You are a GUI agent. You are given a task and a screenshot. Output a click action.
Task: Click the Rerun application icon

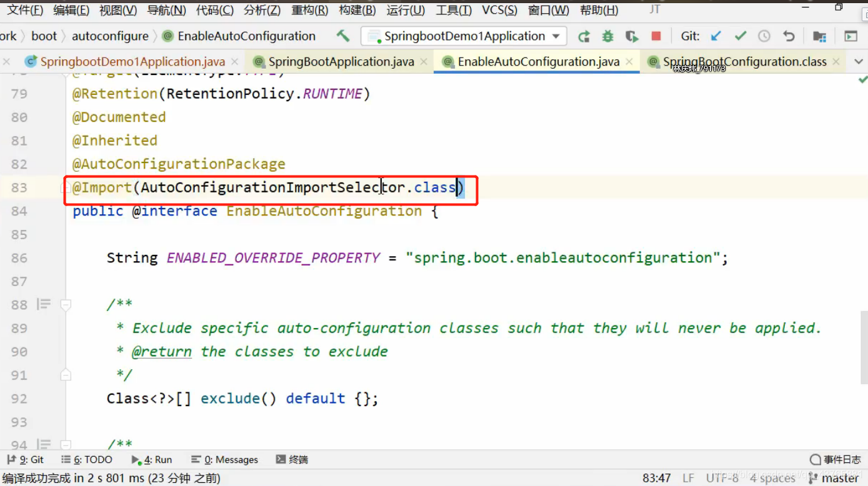584,36
